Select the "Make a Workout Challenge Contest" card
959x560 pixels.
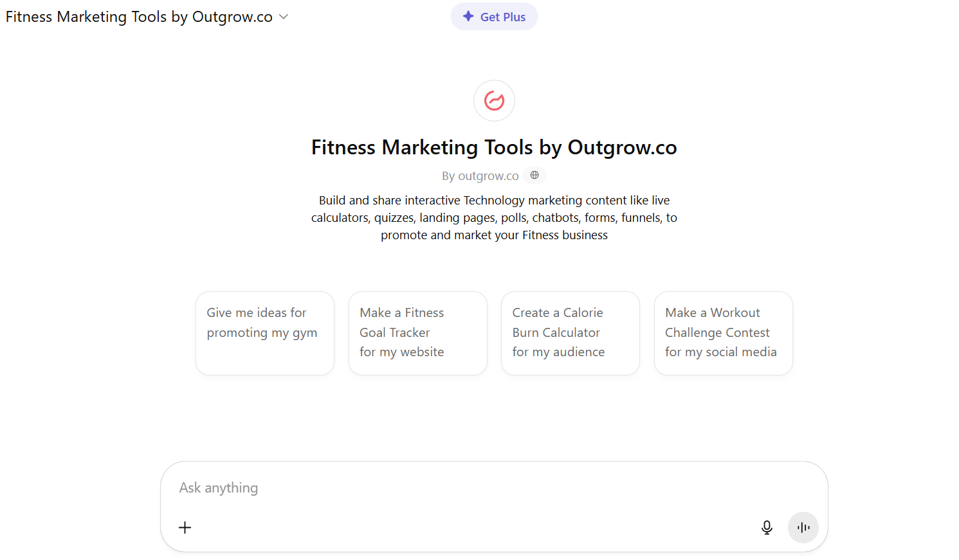pyautogui.click(x=723, y=332)
